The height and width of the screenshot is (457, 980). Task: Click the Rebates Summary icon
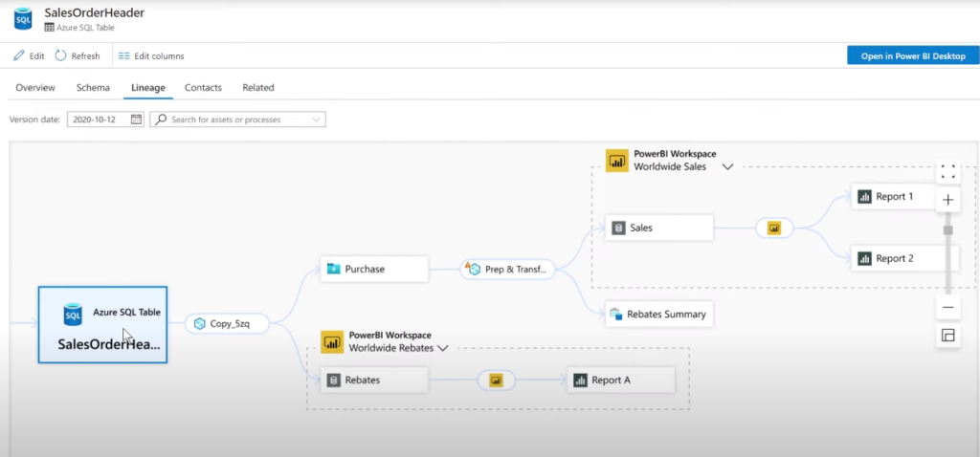(616, 314)
